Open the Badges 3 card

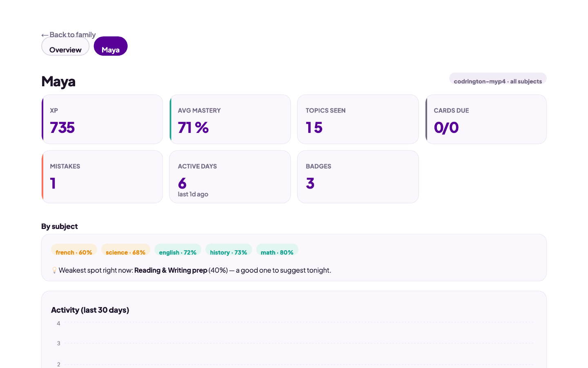click(358, 177)
